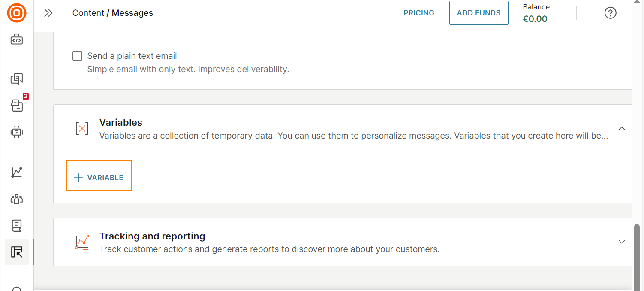Enable the Send a plain text email checkbox

(78, 56)
